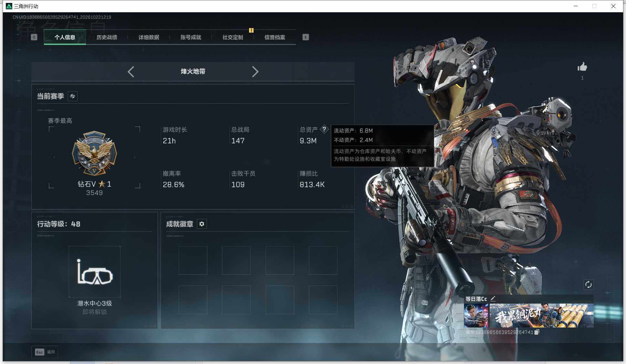Image resolution: width=626 pixels, height=364 pixels.
Task: Click the diamond V rank badge emblem
Action: pyautogui.click(x=94, y=153)
